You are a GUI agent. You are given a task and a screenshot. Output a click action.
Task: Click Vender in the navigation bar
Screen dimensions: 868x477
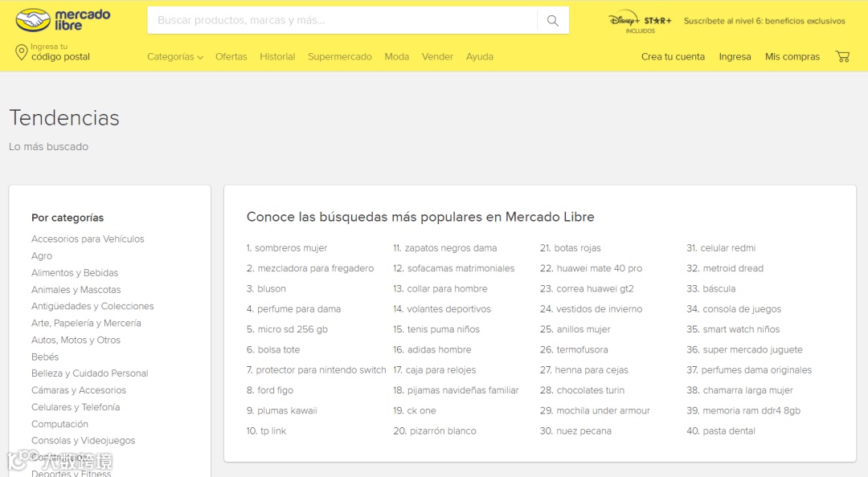tap(437, 56)
